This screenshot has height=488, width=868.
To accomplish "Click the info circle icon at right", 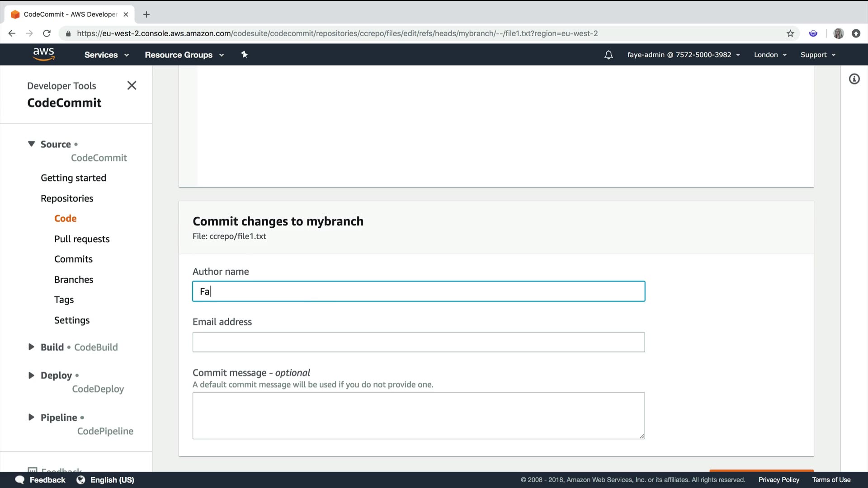I will (854, 79).
